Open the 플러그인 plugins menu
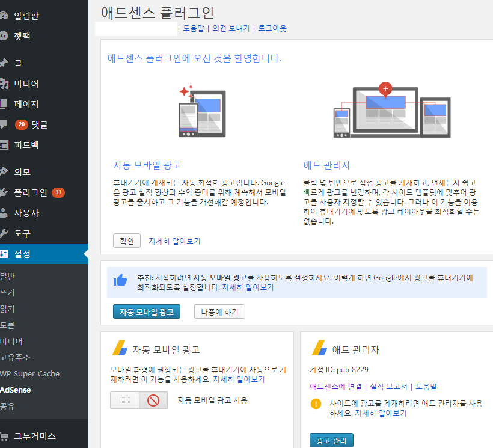Image resolution: width=493 pixels, height=448 pixels. [31, 192]
